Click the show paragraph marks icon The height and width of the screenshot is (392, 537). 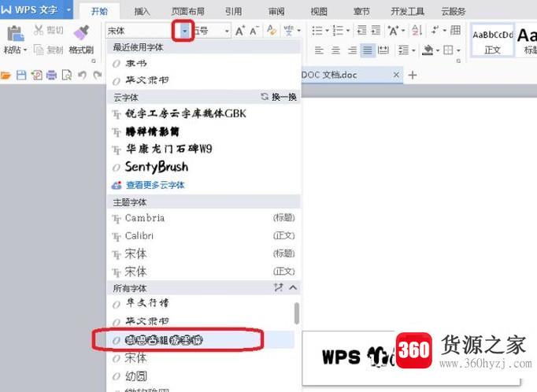[435, 30]
